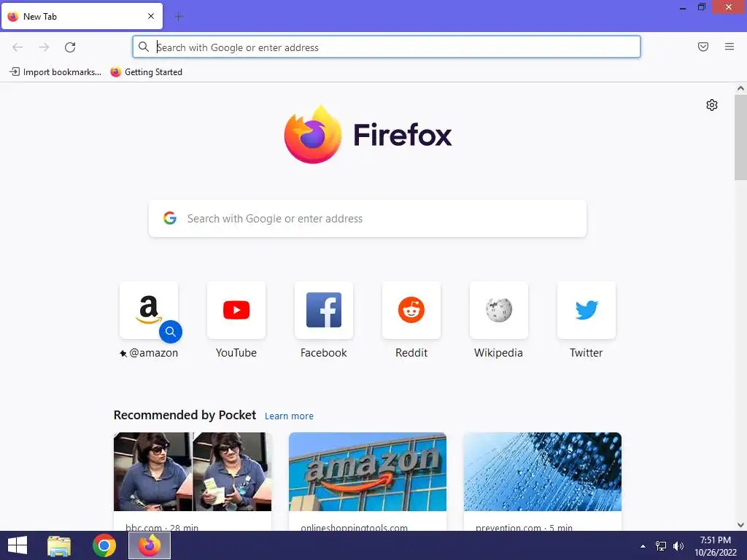Open the volume tray icon
Viewport: 747px width, 560px height.
coord(678,546)
